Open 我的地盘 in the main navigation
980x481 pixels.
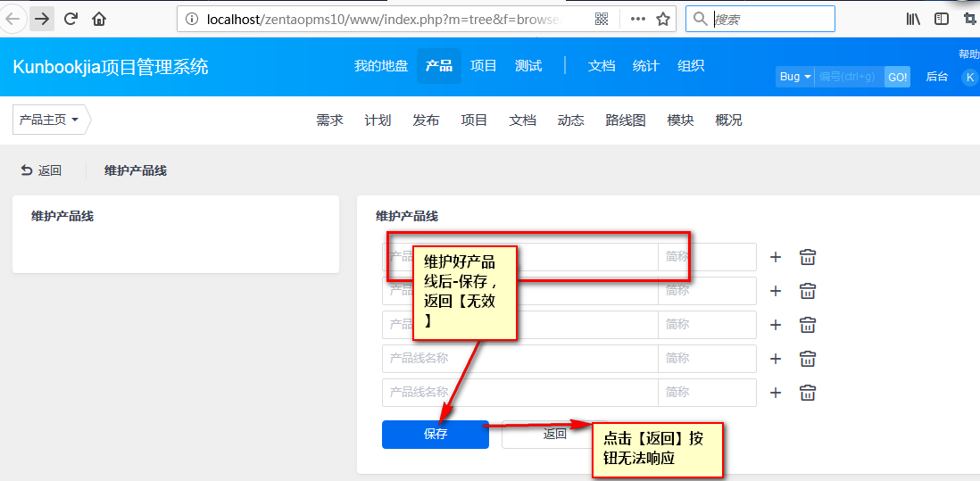click(381, 66)
